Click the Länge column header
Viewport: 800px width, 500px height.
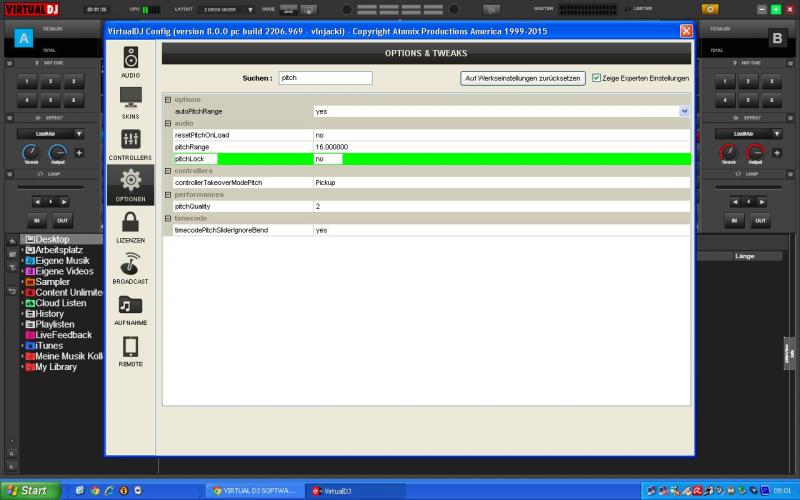[x=744, y=256]
